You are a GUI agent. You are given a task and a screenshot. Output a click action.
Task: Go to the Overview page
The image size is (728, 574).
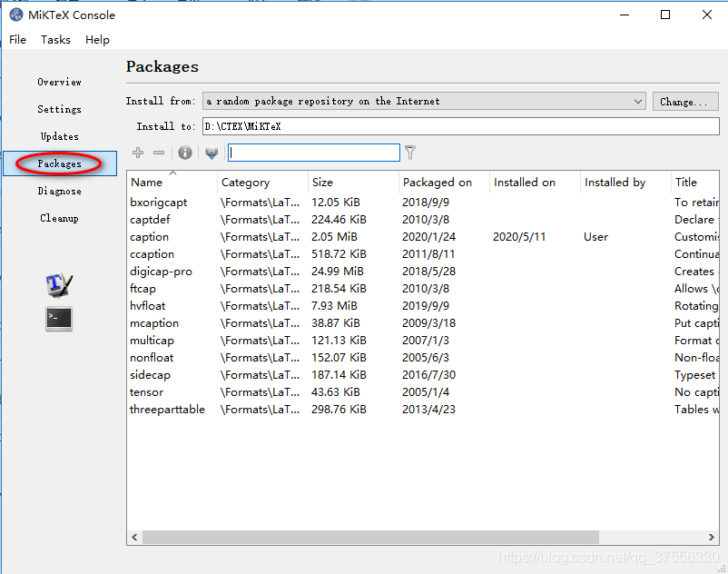point(59,83)
